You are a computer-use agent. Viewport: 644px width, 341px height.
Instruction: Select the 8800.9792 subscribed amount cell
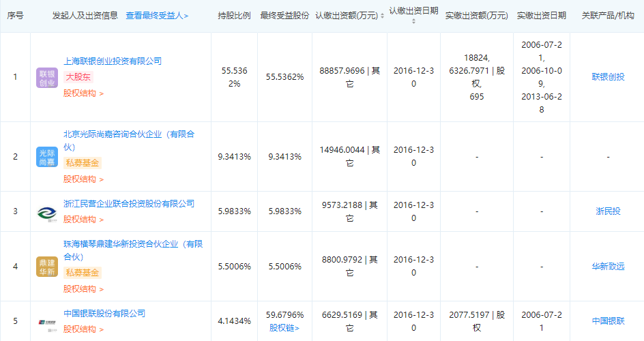tap(349, 266)
